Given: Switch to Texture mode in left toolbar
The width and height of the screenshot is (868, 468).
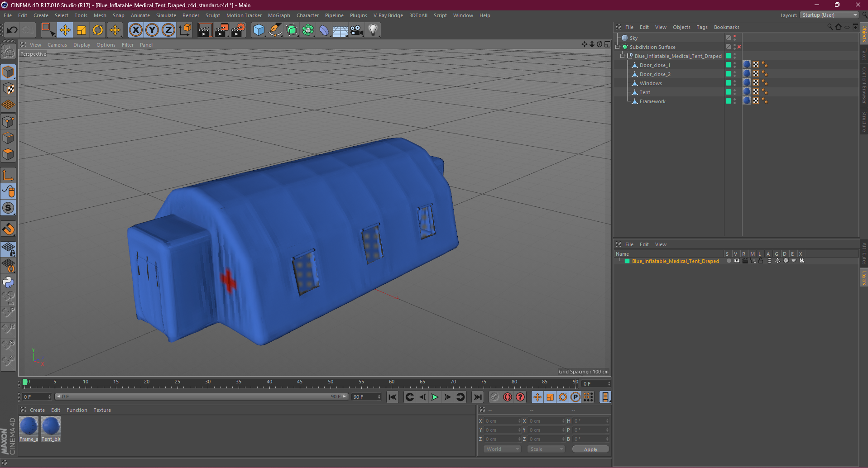Looking at the screenshot, I should pos(8,89).
